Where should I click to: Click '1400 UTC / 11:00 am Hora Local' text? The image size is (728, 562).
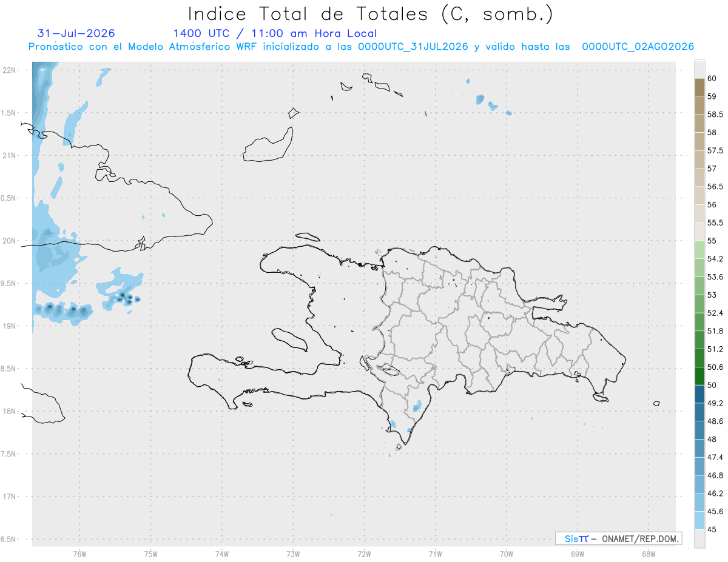point(275,33)
